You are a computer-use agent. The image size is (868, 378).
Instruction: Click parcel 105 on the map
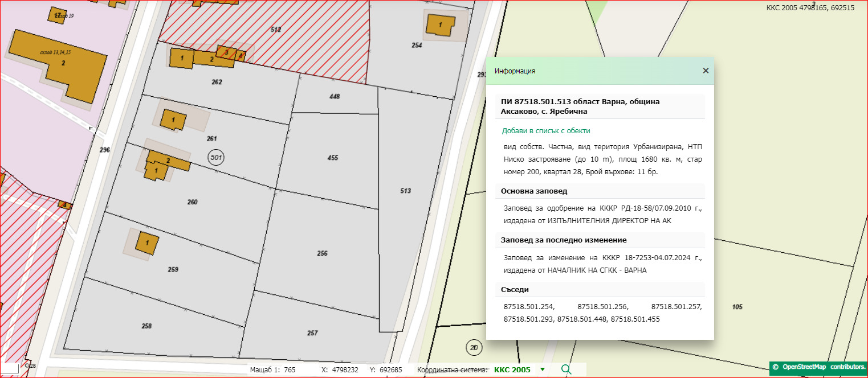pyautogui.click(x=737, y=307)
